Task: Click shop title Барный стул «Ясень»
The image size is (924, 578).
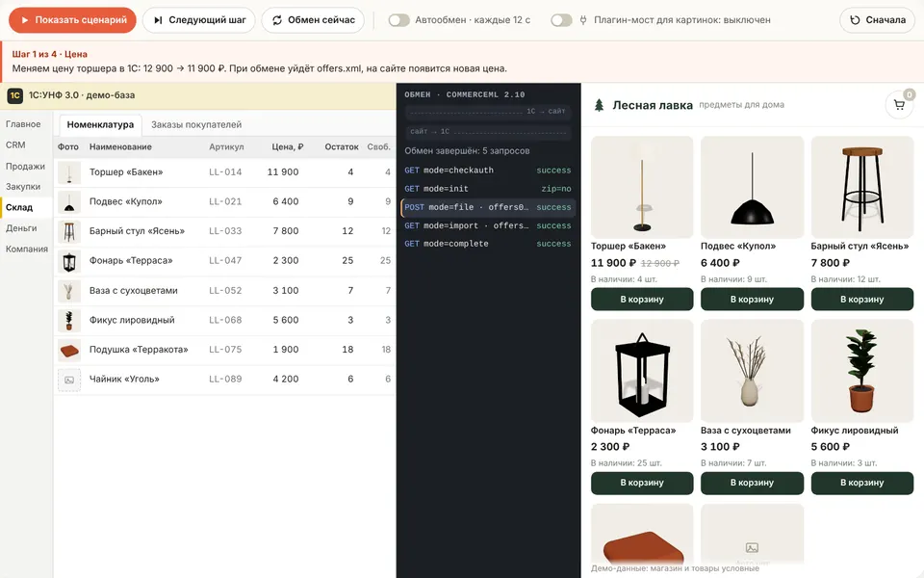Action: click(x=860, y=246)
